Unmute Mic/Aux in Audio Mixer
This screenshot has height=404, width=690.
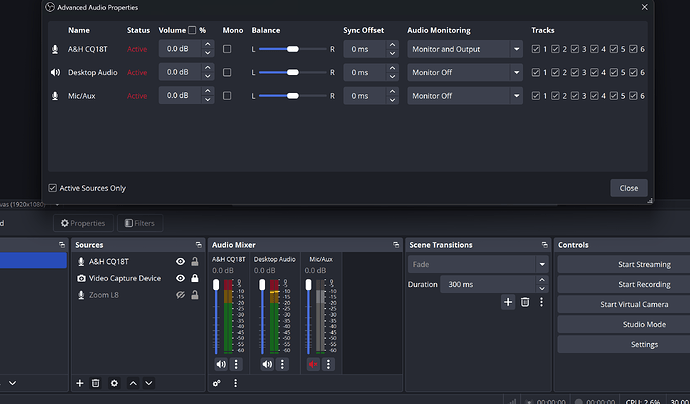[x=313, y=364]
